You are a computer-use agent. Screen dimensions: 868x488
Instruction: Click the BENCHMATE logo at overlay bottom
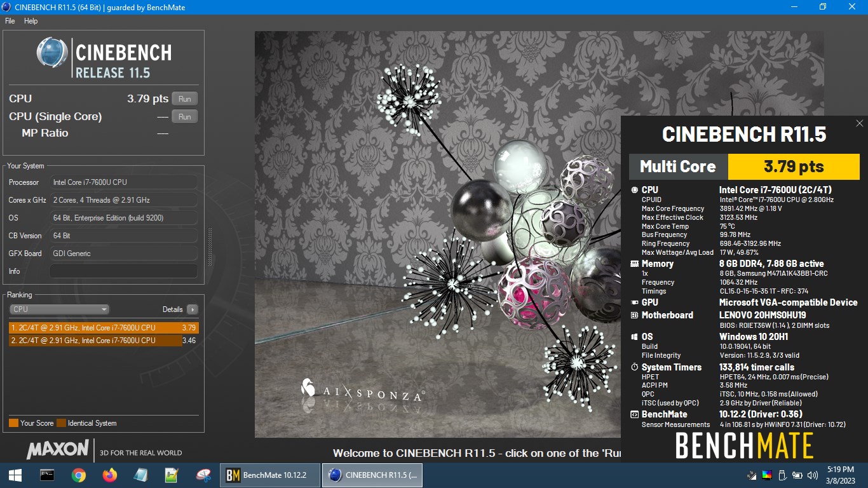pyautogui.click(x=744, y=445)
